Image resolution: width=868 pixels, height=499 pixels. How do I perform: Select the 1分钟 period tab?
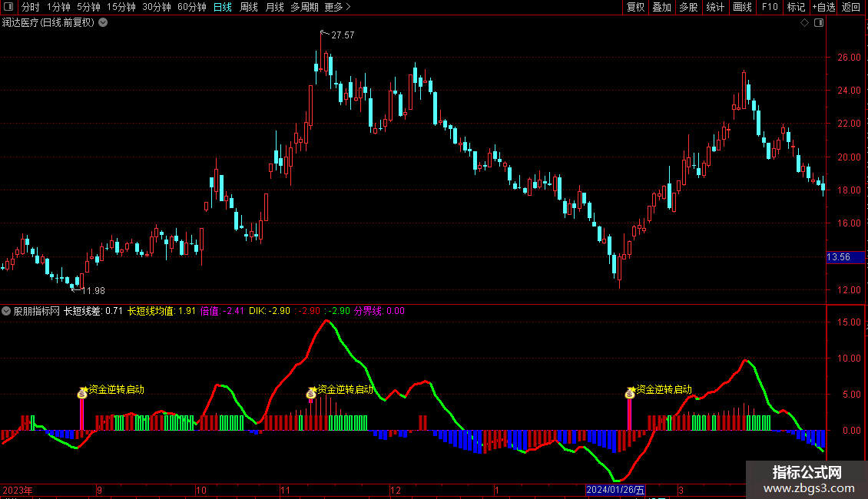(58, 7)
